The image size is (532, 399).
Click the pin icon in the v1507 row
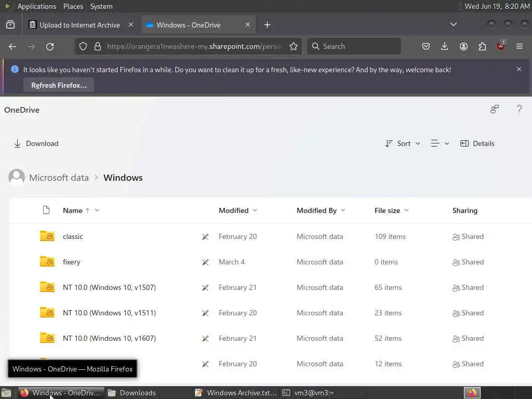[205, 287]
